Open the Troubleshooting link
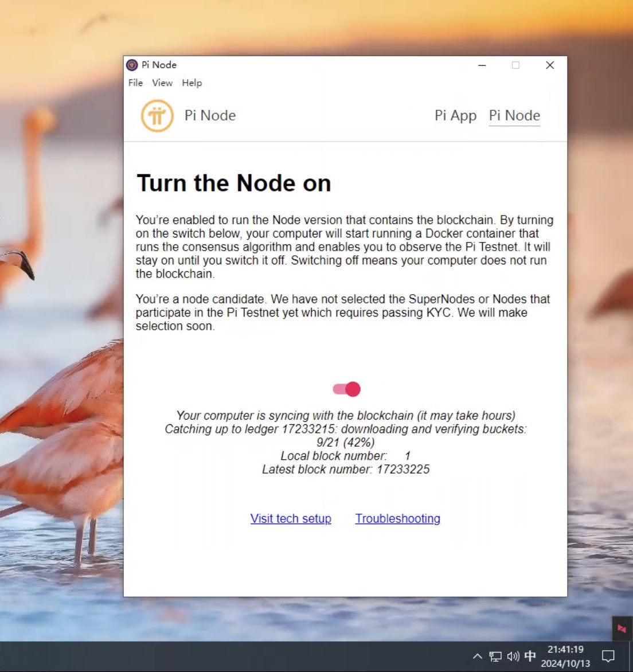 (398, 518)
